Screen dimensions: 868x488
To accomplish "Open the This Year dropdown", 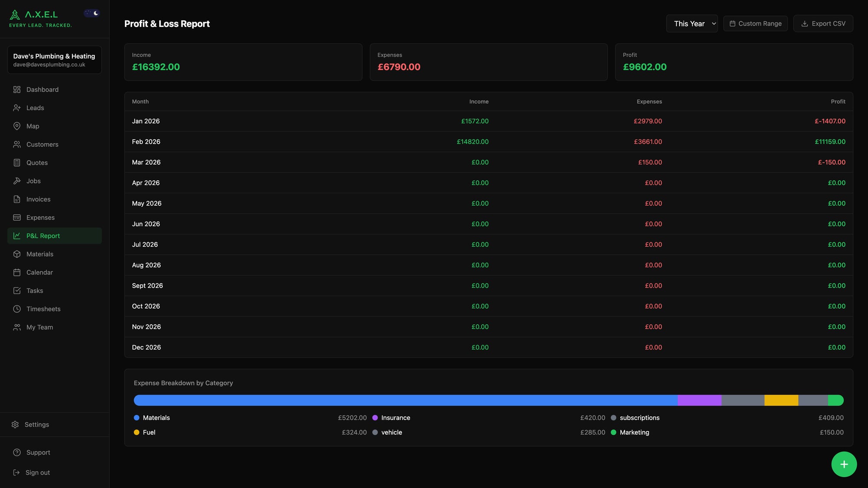I will click(692, 23).
